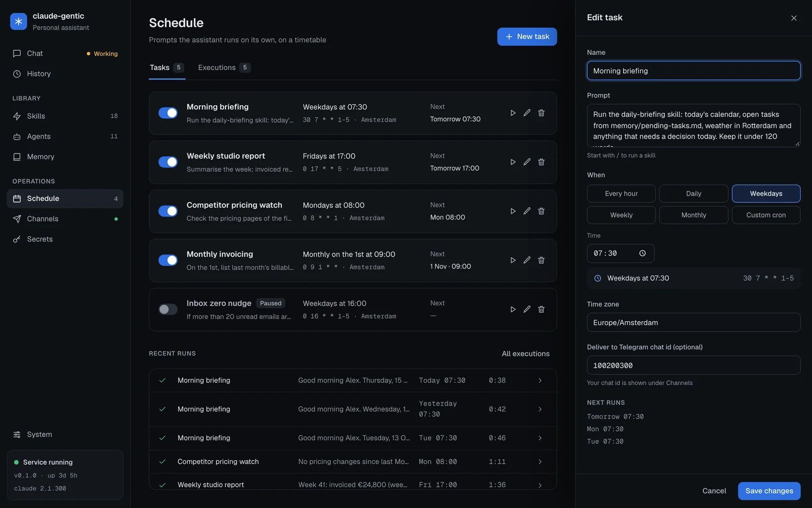812x508 pixels.
Task: Open System settings in the sidebar
Action: pos(65,434)
